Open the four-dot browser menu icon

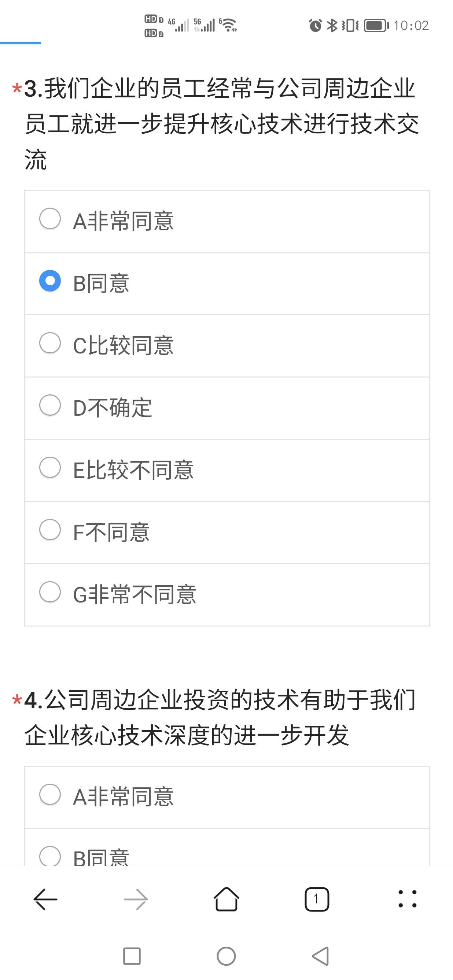click(407, 899)
